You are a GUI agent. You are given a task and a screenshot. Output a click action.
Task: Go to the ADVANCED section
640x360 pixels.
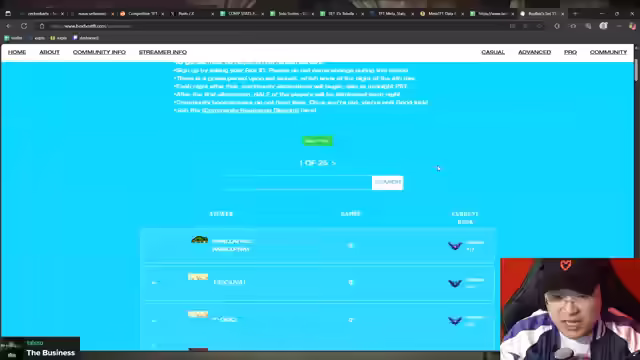tap(534, 52)
